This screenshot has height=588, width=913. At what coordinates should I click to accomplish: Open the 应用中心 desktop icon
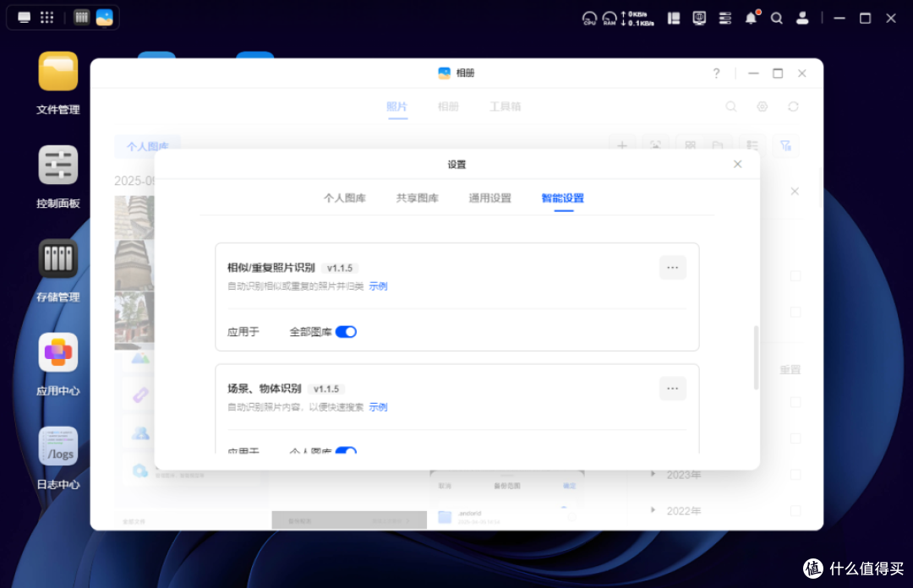pyautogui.click(x=57, y=352)
